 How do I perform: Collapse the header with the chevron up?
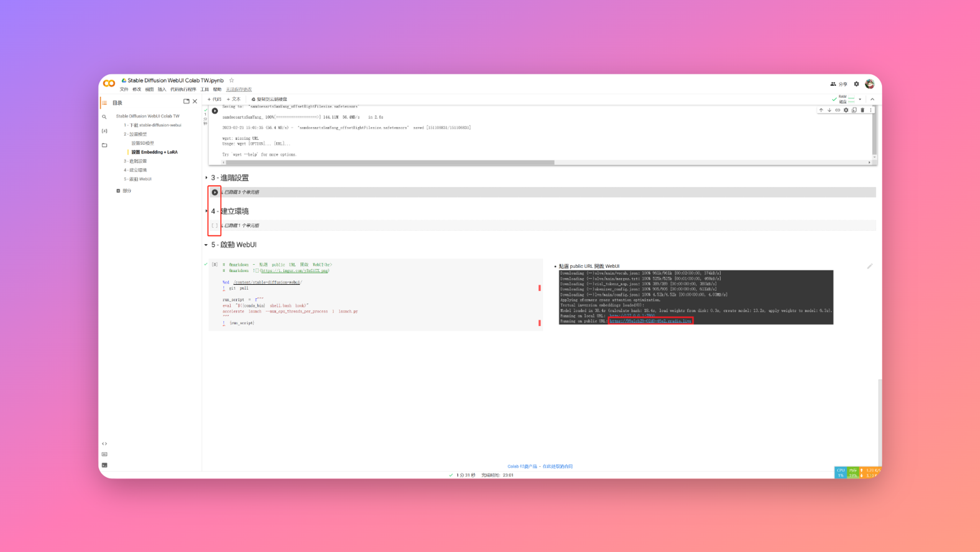872,100
